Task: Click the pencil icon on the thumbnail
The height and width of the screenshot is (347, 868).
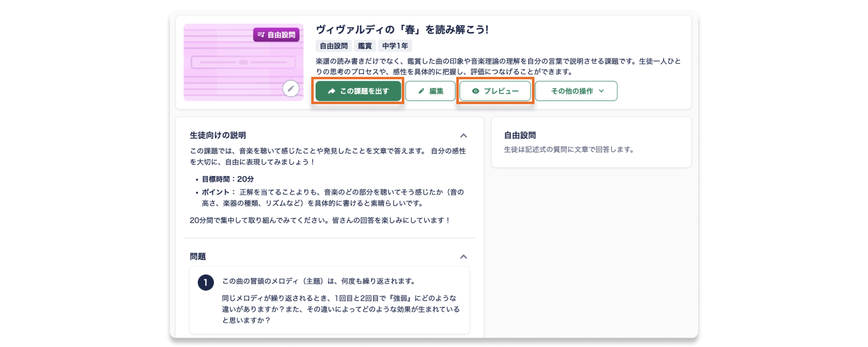Action: tap(291, 89)
